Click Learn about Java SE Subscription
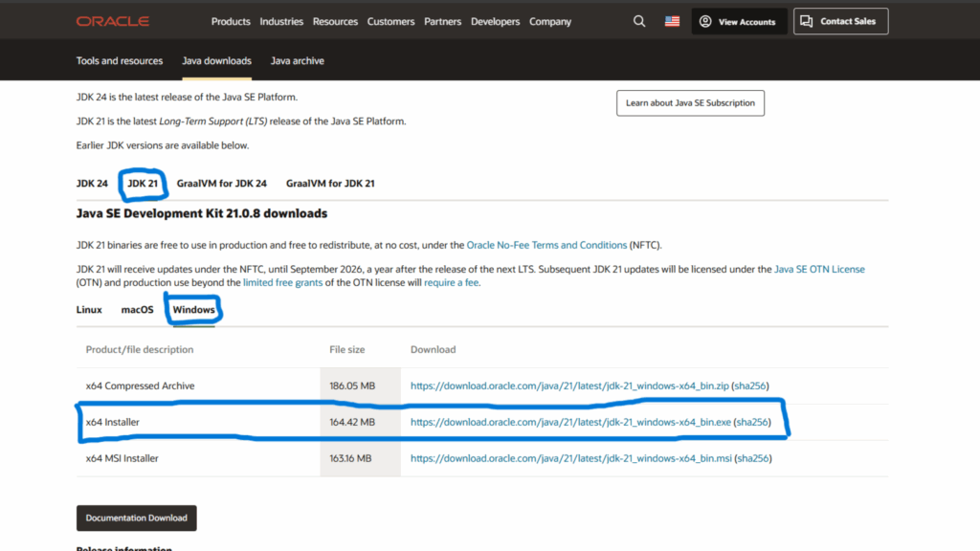 point(690,103)
